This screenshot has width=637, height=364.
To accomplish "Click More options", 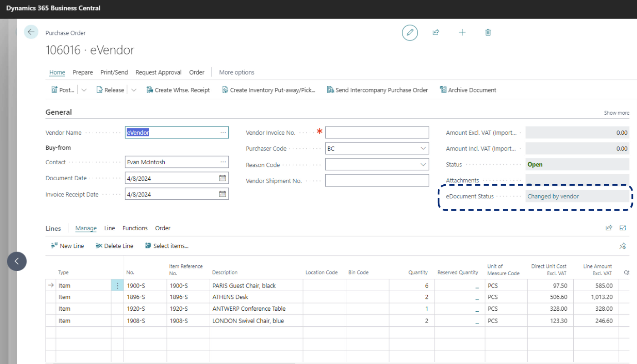I will tap(237, 72).
